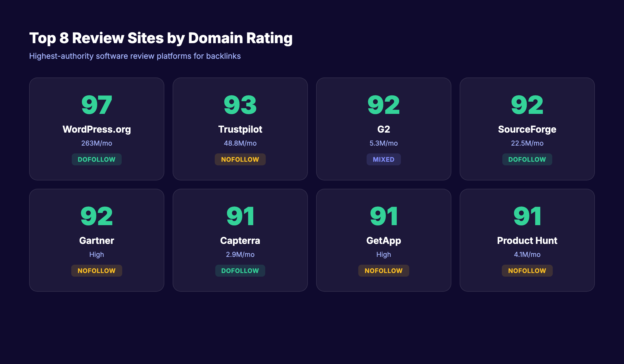The width and height of the screenshot is (624, 364).
Task: Click the page title Top 8 Review Sites
Action: click(x=161, y=38)
